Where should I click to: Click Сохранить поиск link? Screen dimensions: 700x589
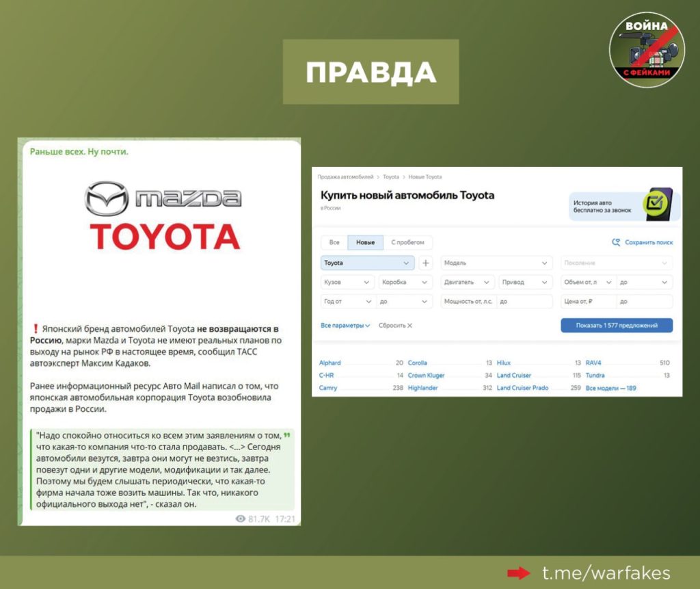click(x=648, y=242)
